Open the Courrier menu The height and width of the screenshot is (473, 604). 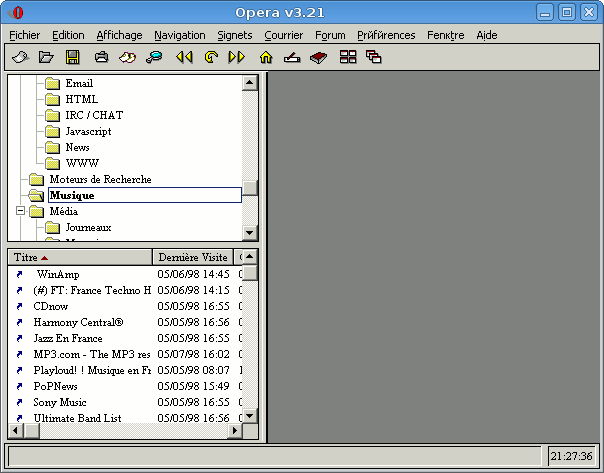[284, 35]
